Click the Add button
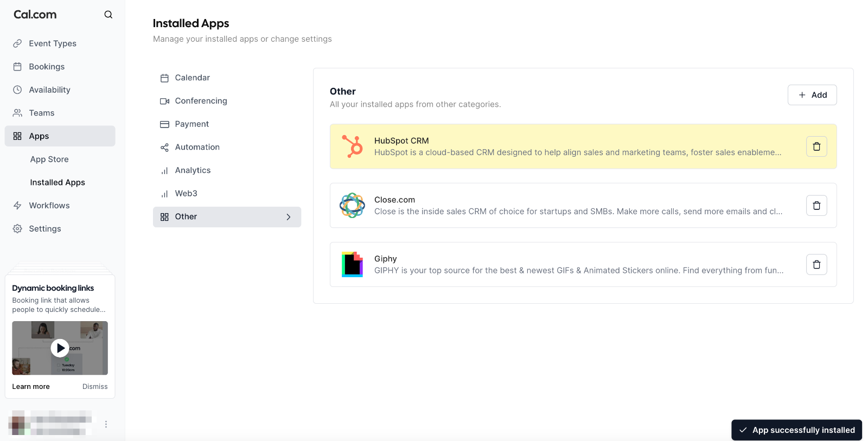Viewport: 868px width, 441px height. pos(812,95)
